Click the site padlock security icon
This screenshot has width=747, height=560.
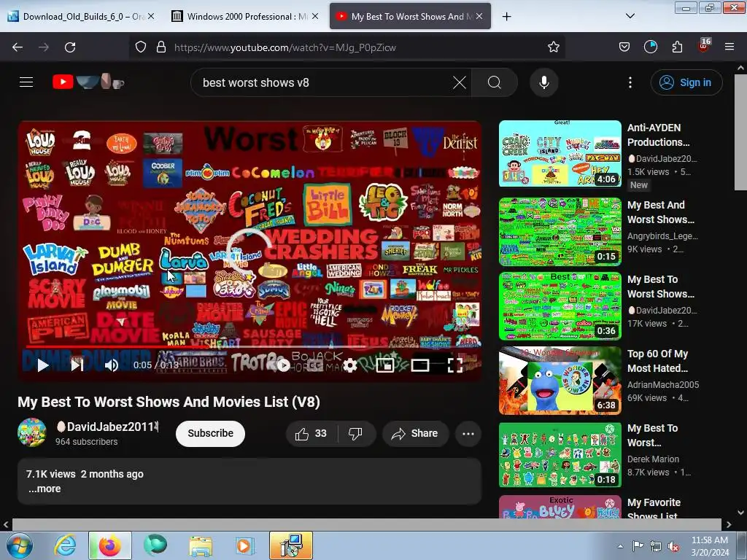(161, 47)
